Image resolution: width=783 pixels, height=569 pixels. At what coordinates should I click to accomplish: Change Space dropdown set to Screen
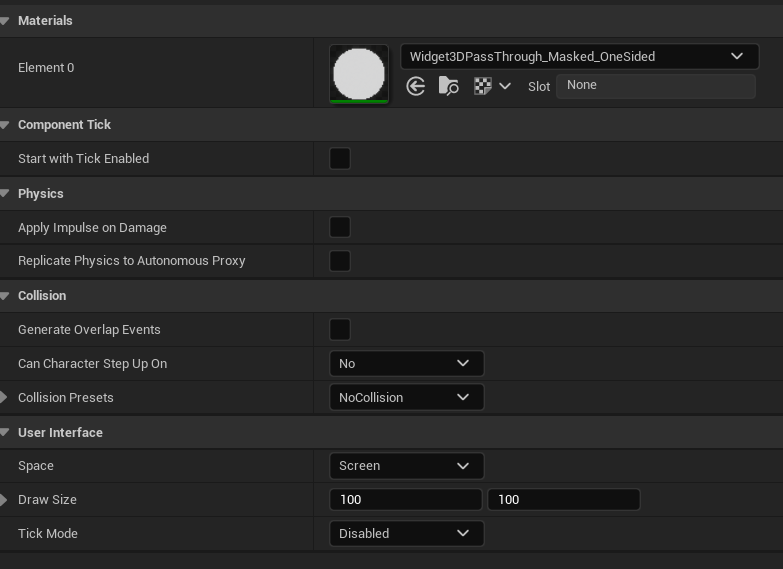(x=406, y=466)
